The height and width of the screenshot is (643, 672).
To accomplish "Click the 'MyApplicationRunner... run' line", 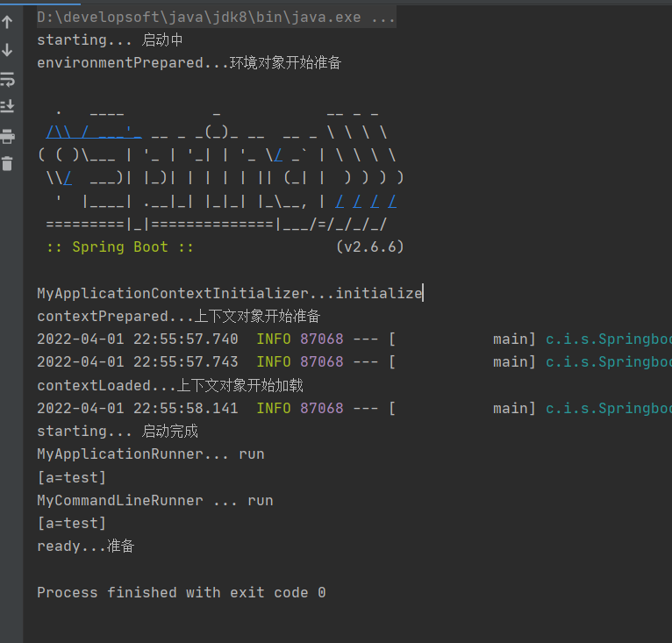I will [151, 454].
